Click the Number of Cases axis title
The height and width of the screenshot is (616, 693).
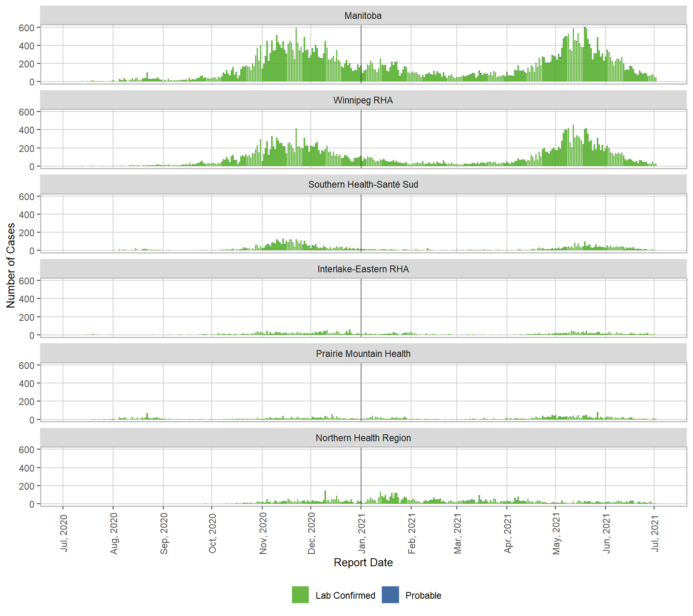click(11, 265)
